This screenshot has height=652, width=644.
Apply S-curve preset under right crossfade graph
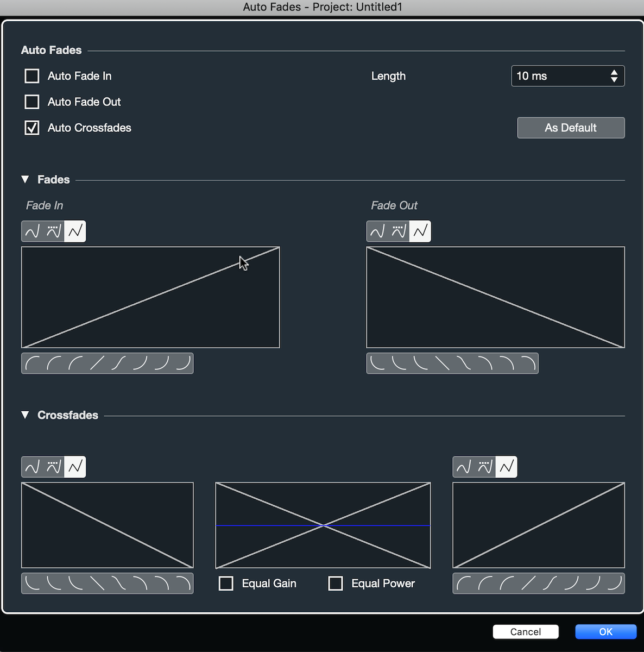pos(550,584)
